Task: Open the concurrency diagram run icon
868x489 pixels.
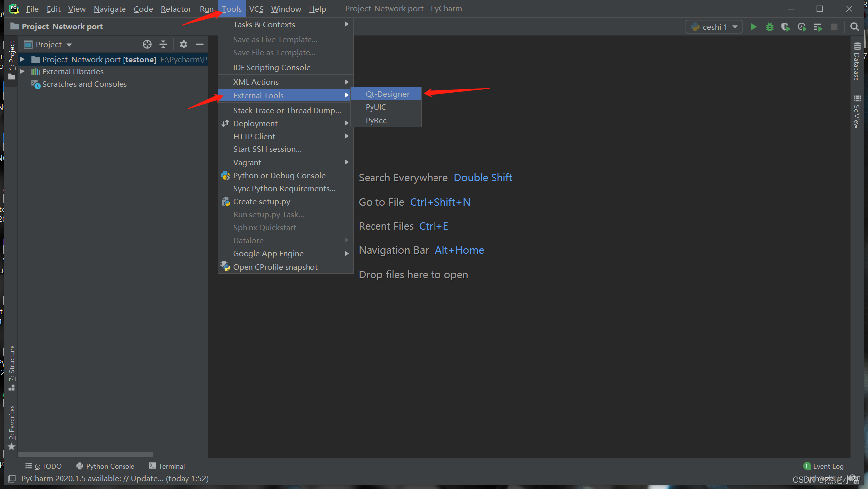Action: (818, 27)
